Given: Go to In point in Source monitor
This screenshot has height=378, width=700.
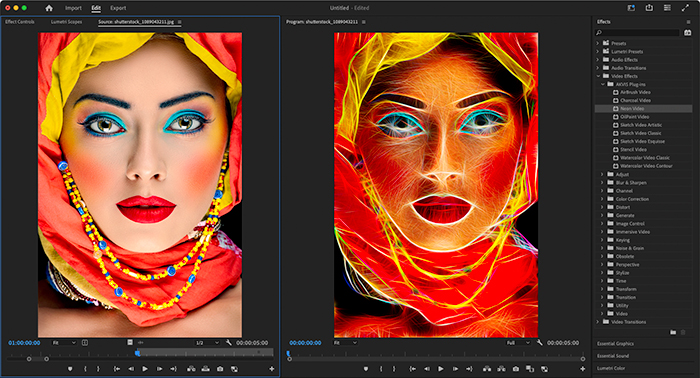Looking at the screenshot, I should (117, 369).
